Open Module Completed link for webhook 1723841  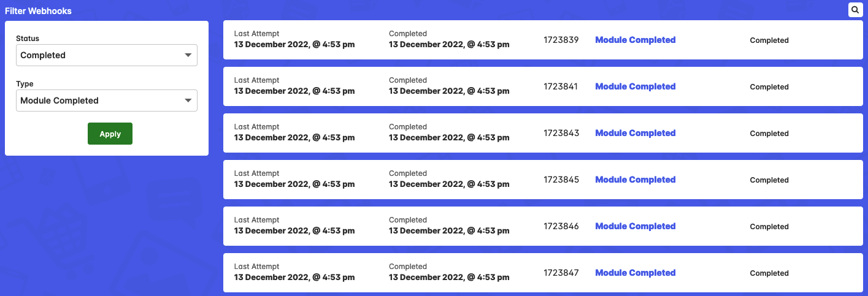pos(636,86)
